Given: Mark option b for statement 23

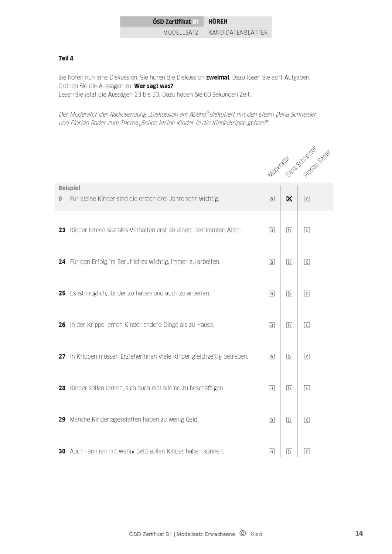Looking at the screenshot, I should [x=289, y=230].
